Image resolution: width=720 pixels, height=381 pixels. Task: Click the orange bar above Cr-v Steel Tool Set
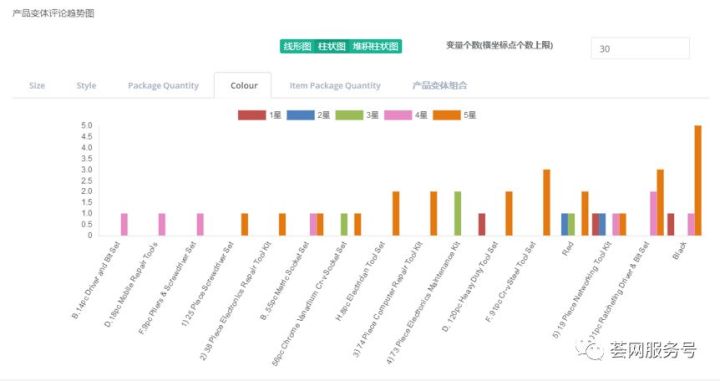click(x=546, y=202)
